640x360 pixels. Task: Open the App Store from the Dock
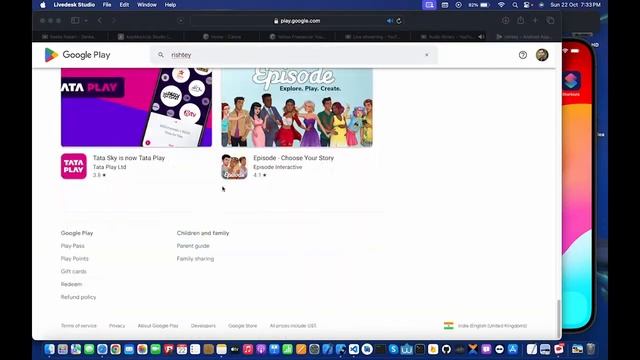513,349
